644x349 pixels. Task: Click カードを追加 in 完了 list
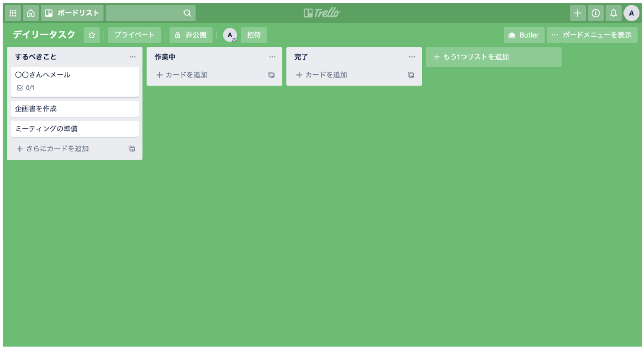(x=321, y=75)
